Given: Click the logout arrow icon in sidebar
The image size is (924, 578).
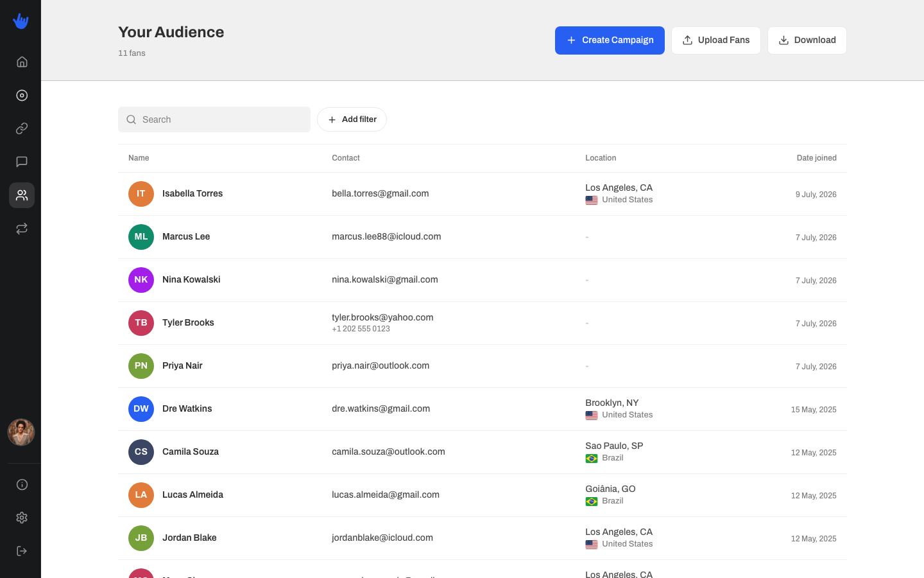Looking at the screenshot, I should coord(22,551).
